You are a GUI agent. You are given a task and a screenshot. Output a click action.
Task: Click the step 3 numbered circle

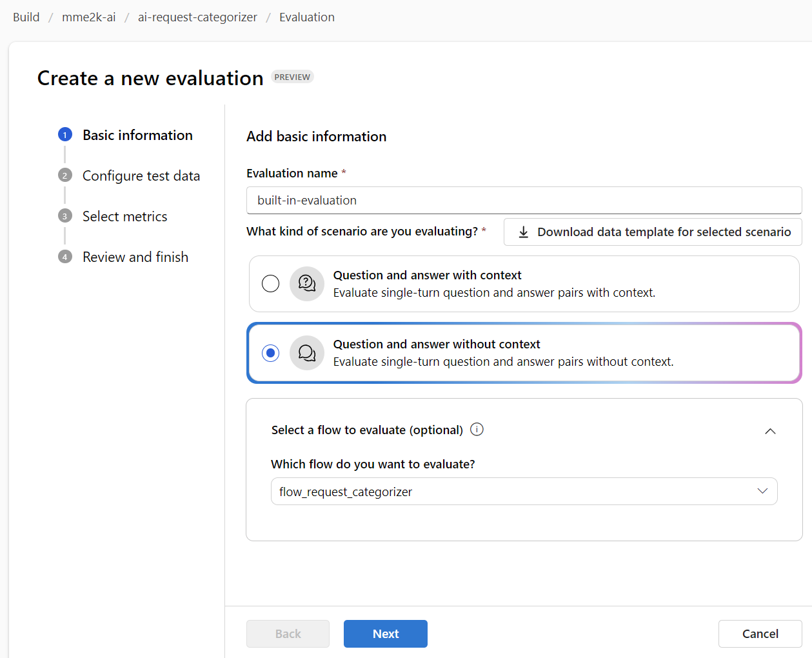tap(65, 216)
